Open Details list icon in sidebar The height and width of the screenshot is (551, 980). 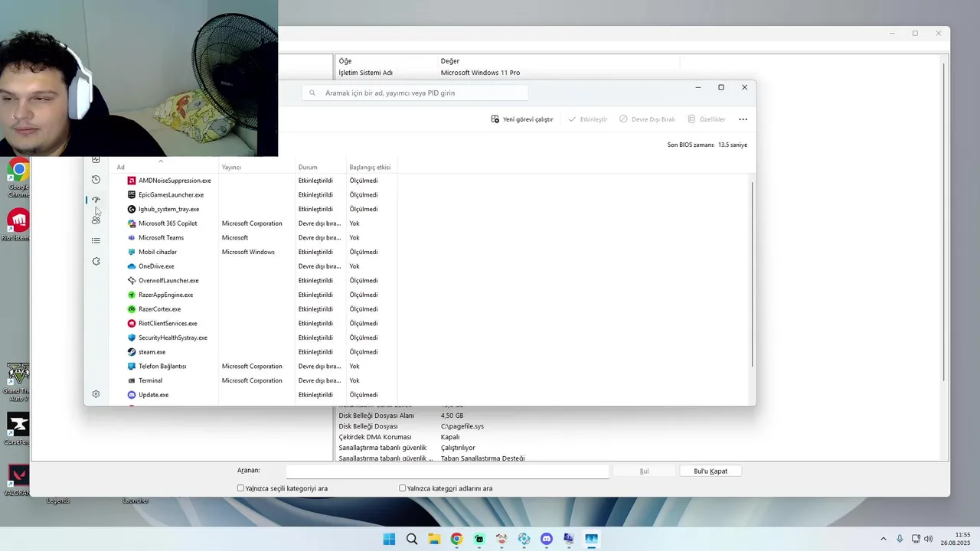point(96,240)
